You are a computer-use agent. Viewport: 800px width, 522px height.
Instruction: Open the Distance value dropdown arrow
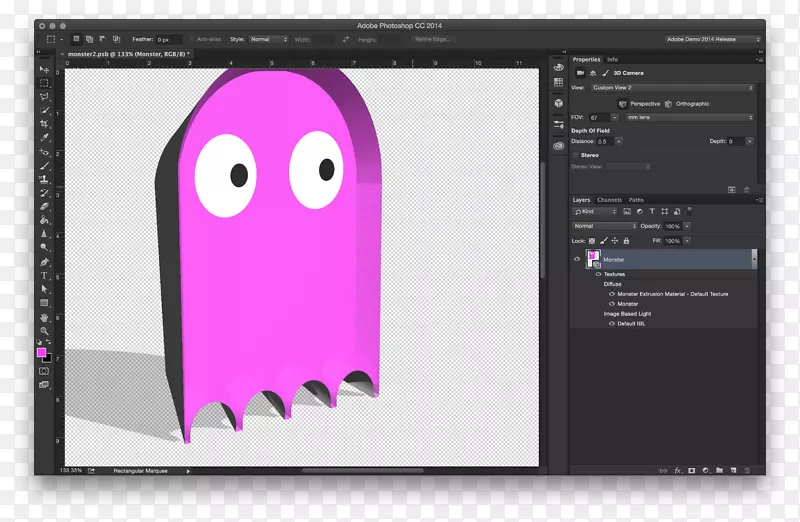click(619, 141)
